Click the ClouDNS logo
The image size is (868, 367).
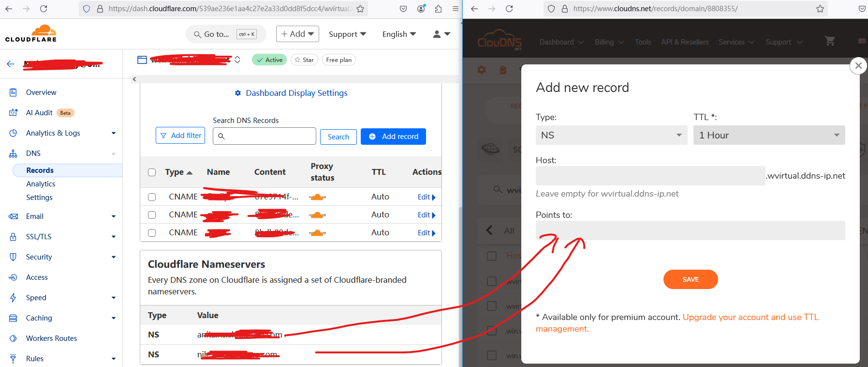pos(500,41)
